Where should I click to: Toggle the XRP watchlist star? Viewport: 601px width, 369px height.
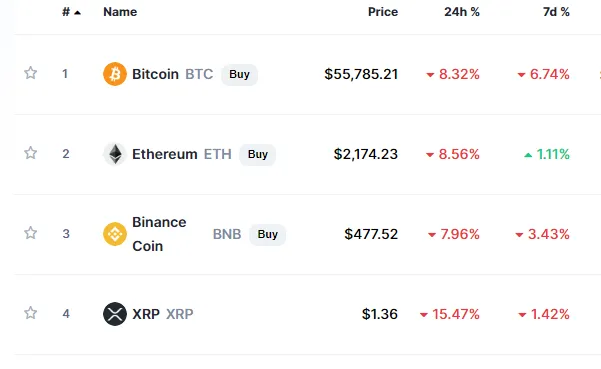[x=31, y=313]
